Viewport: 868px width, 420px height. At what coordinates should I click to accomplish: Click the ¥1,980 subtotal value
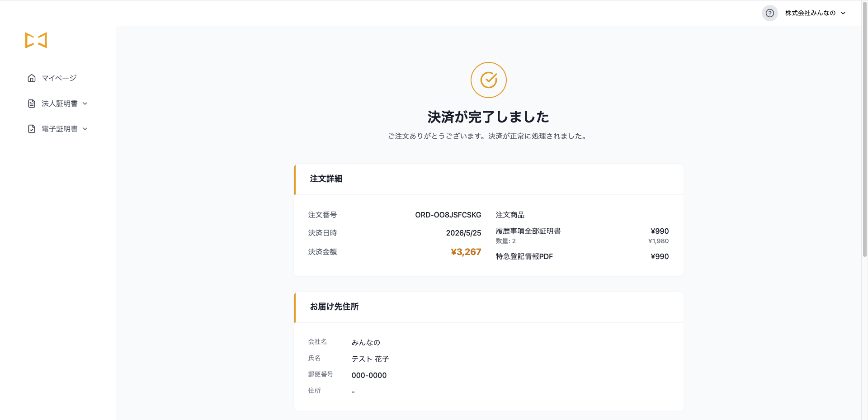[x=658, y=241]
